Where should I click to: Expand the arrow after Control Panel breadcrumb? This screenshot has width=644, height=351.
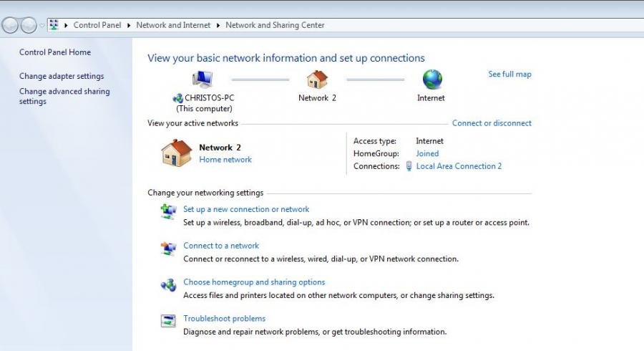tap(129, 25)
